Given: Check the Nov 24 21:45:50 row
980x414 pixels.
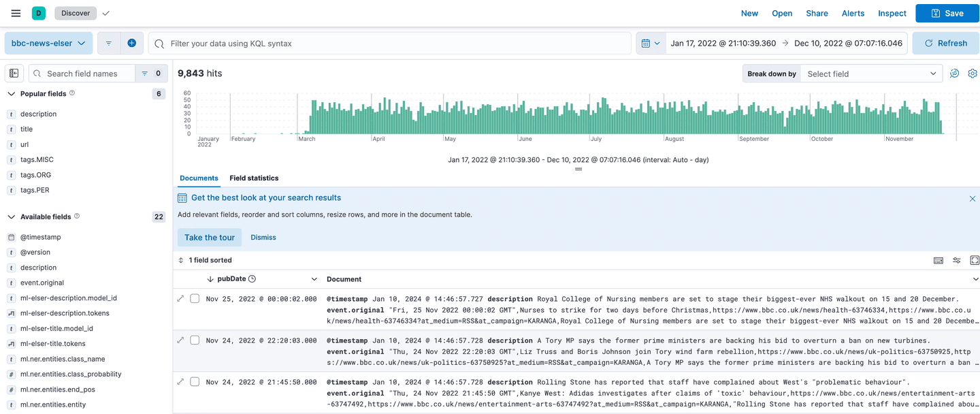Looking at the screenshot, I should pyautogui.click(x=195, y=382).
